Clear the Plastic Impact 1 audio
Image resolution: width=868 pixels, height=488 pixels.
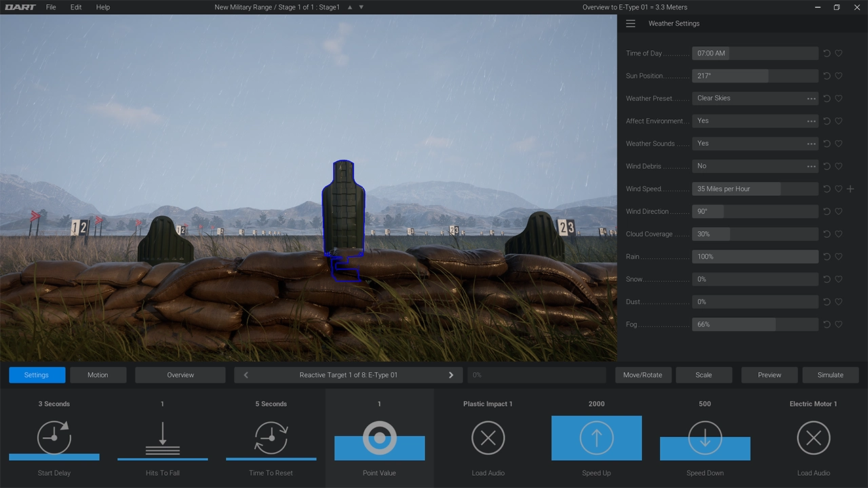488,438
